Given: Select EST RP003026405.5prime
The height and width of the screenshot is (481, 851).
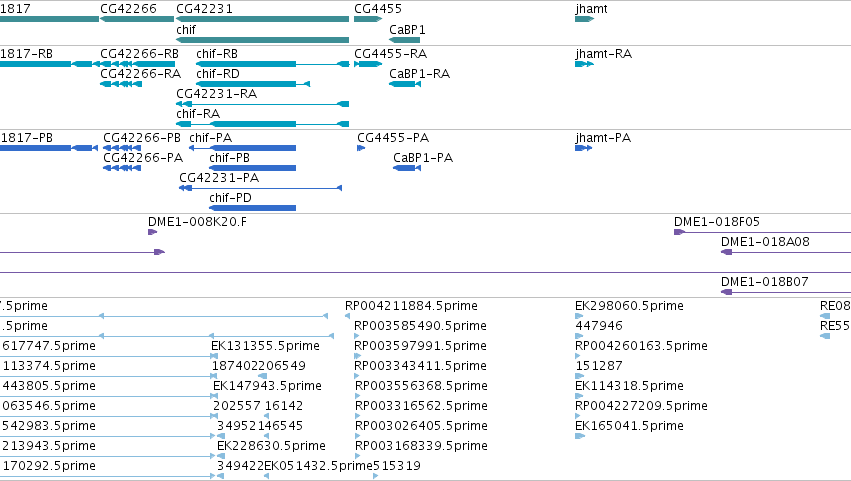Looking at the screenshot, I should pyautogui.click(x=421, y=427).
